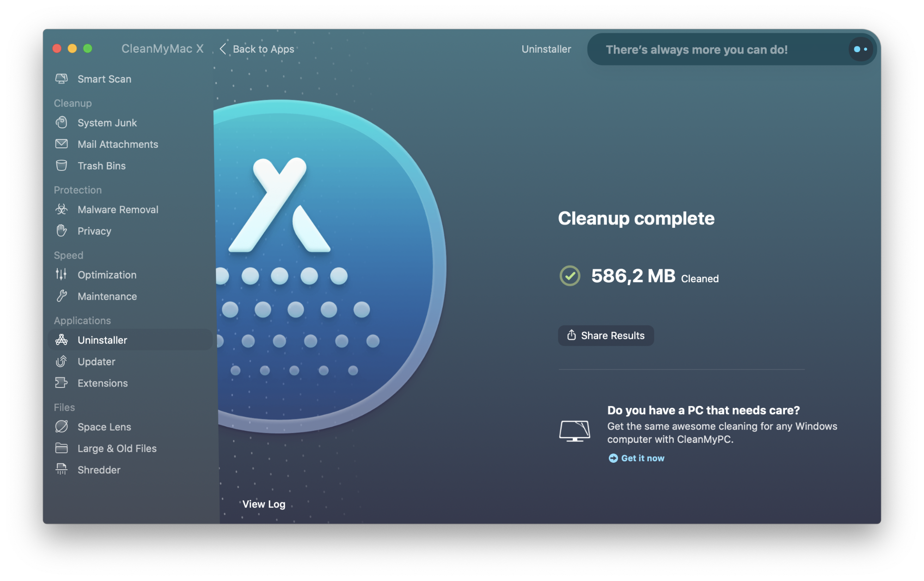Click the Share Results button
Viewport: 924px width, 581px height.
[x=606, y=335]
